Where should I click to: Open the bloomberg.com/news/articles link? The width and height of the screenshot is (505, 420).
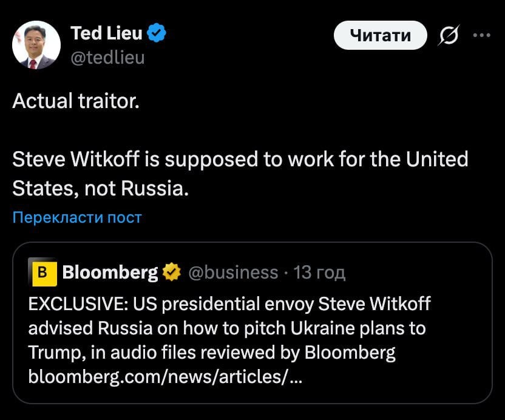point(166,378)
